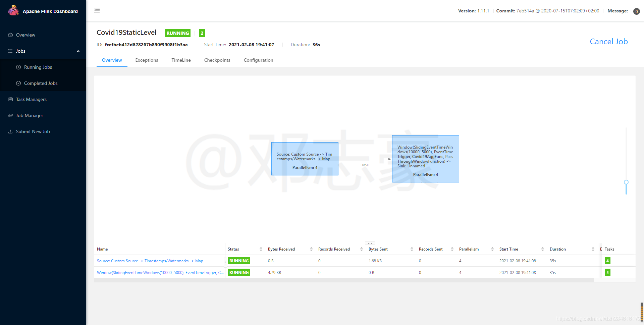This screenshot has height=325, width=644.
Task: Click the Submit New Job upload icon
Action: click(10, 131)
